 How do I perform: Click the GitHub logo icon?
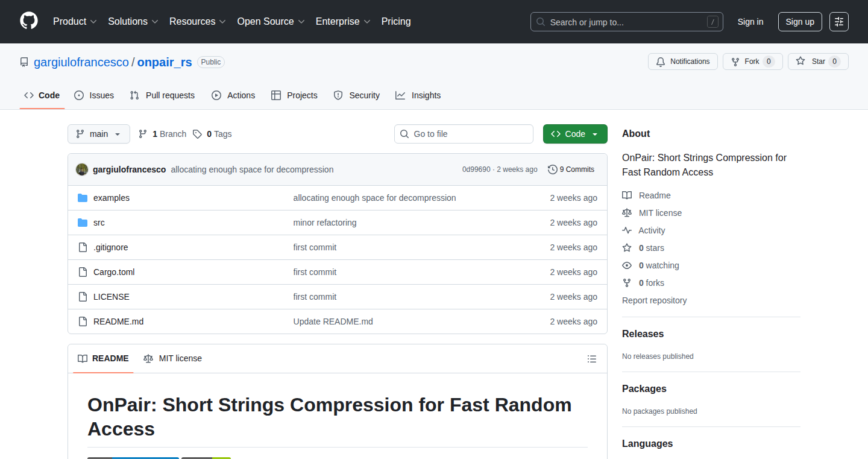29,21
